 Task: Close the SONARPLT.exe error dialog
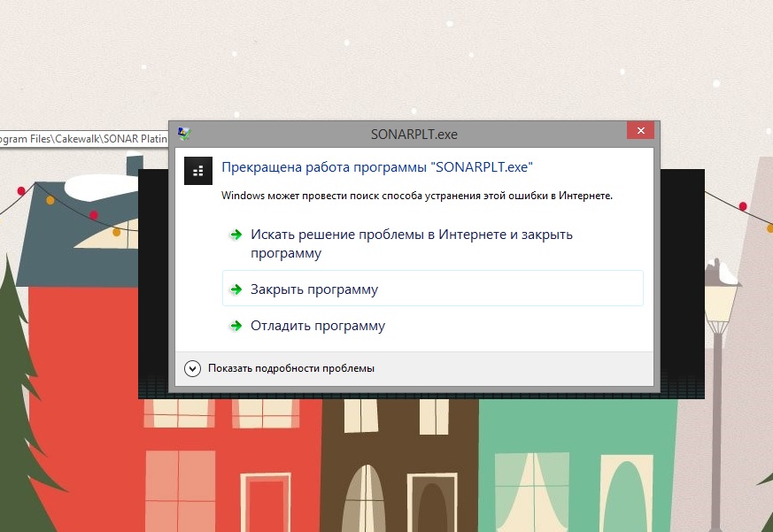[640, 131]
